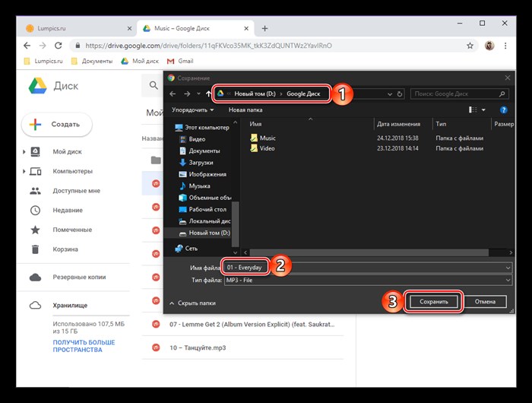Open dialog help icon
Viewport: 532px width, 403px height.
pos(503,110)
